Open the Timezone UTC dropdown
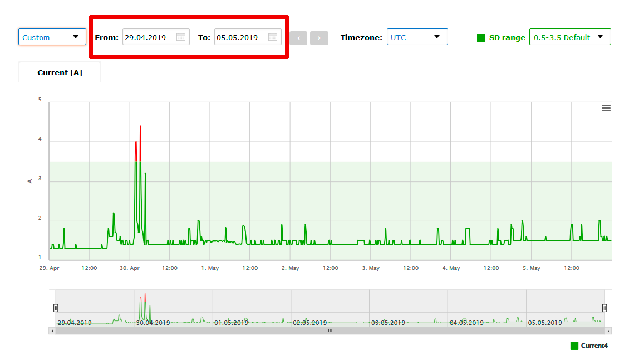The width and height of the screenshot is (644, 360). pyautogui.click(x=417, y=37)
